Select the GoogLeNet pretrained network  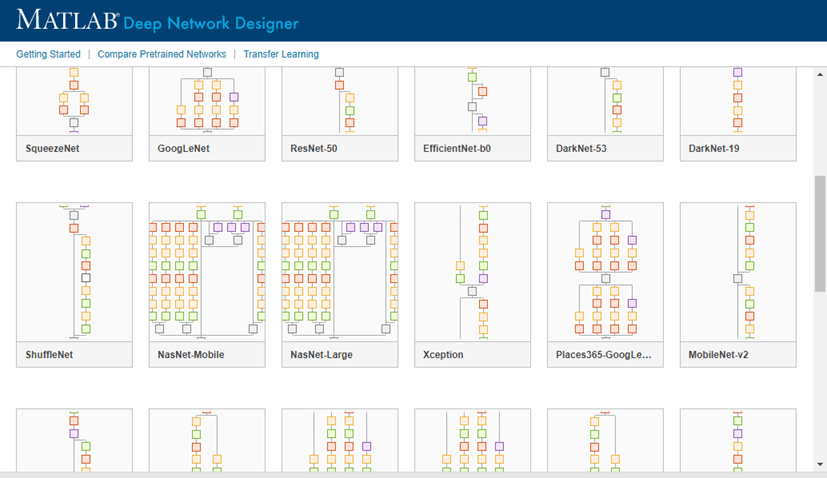(207, 101)
